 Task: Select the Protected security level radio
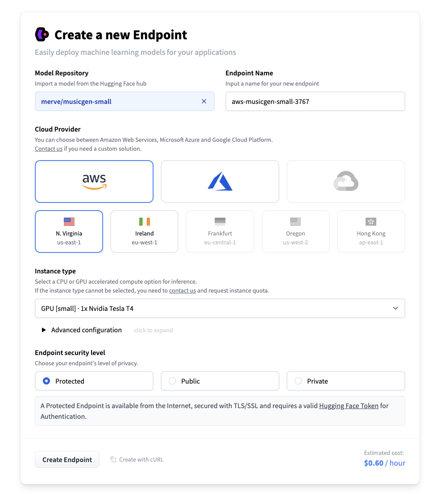tap(46, 381)
